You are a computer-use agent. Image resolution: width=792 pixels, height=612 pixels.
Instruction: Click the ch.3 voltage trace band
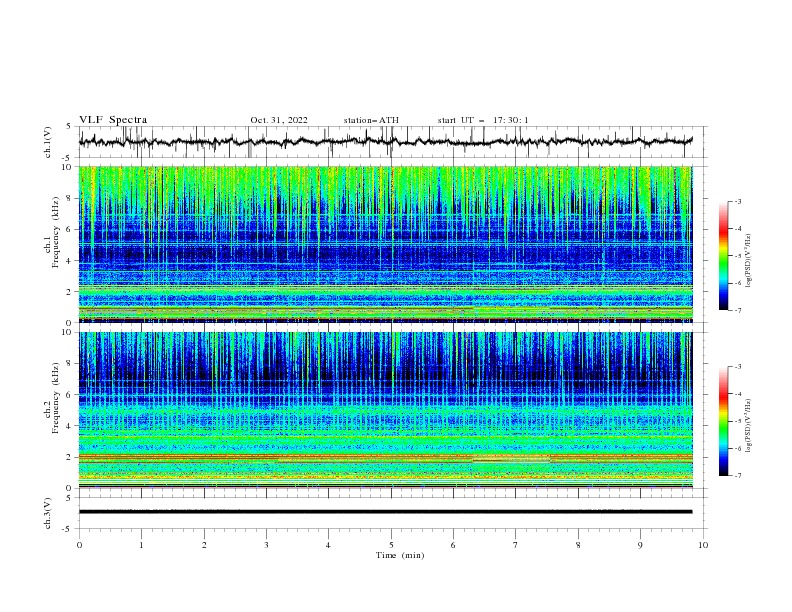tap(385, 512)
